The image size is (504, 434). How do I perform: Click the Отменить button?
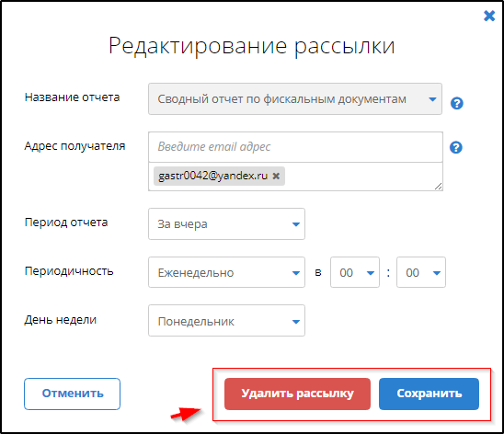pos(73,394)
